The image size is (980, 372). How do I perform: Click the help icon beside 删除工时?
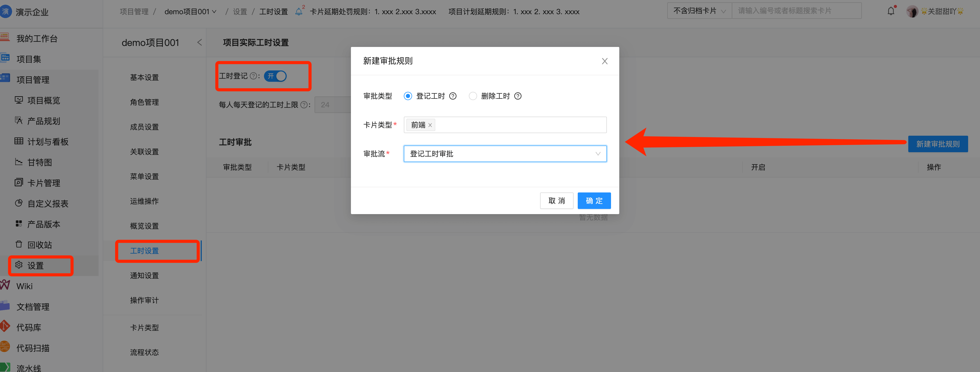[x=518, y=96]
